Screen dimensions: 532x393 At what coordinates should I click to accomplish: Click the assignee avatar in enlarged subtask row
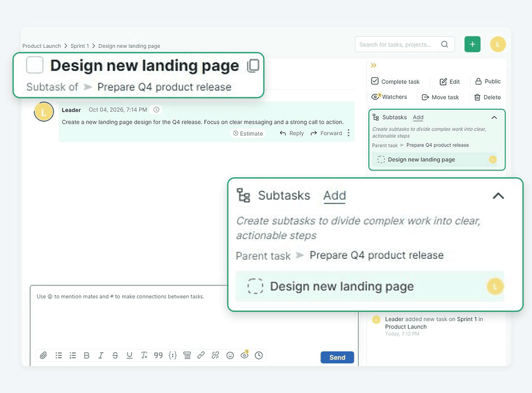pyautogui.click(x=495, y=286)
